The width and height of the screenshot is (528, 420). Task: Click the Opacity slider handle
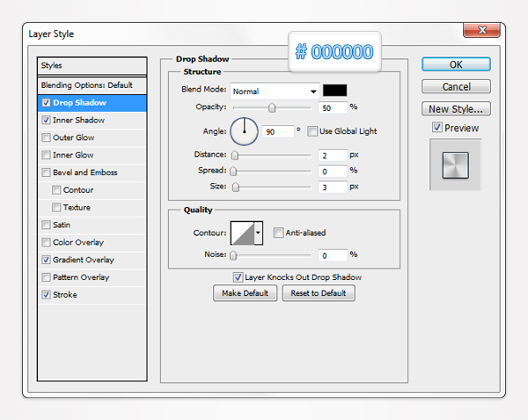pos(272,107)
